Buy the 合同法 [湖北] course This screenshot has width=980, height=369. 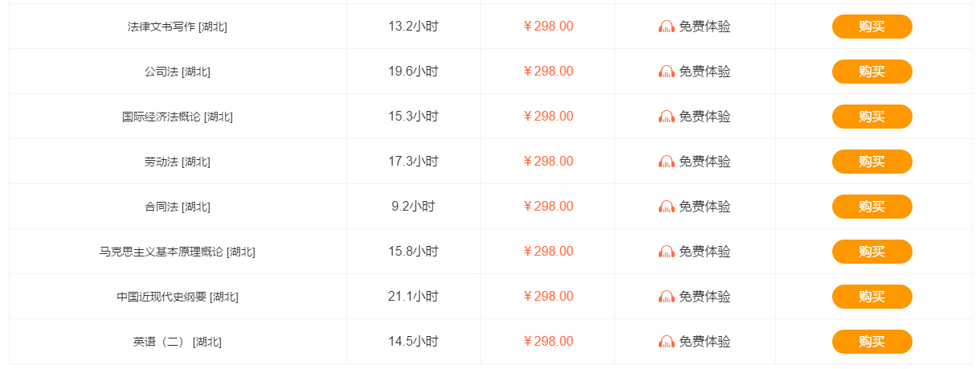[x=872, y=207]
